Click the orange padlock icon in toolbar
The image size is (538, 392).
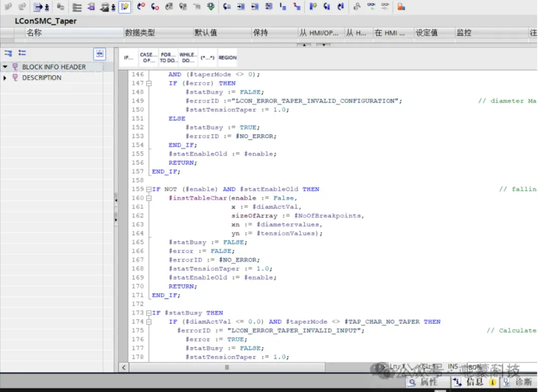tap(401, 6)
